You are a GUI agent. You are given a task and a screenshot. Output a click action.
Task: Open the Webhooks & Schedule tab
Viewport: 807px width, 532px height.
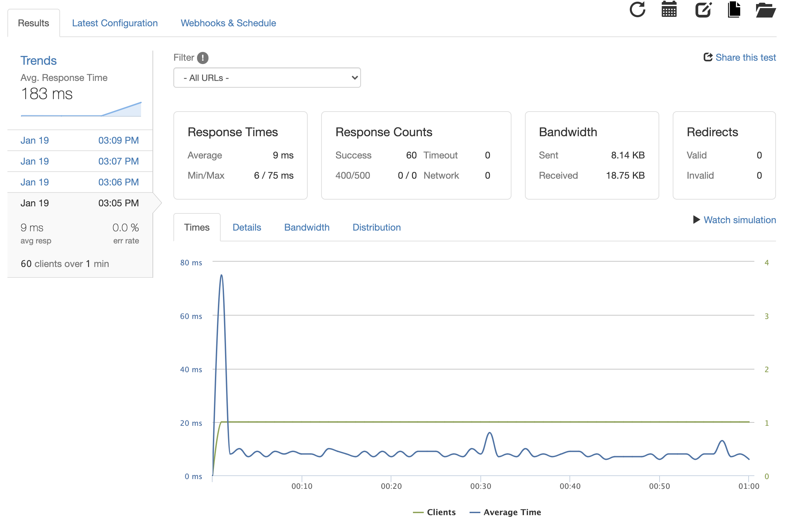click(228, 23)
